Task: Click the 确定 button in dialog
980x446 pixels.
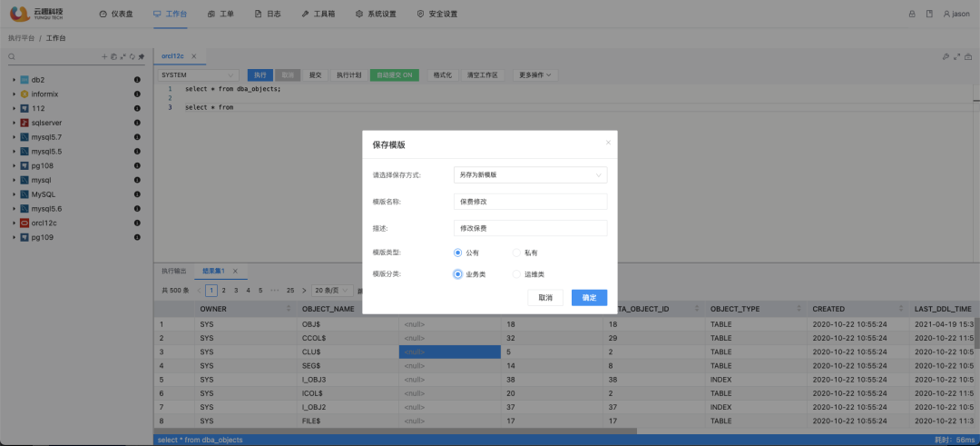Action: [590, 298]
